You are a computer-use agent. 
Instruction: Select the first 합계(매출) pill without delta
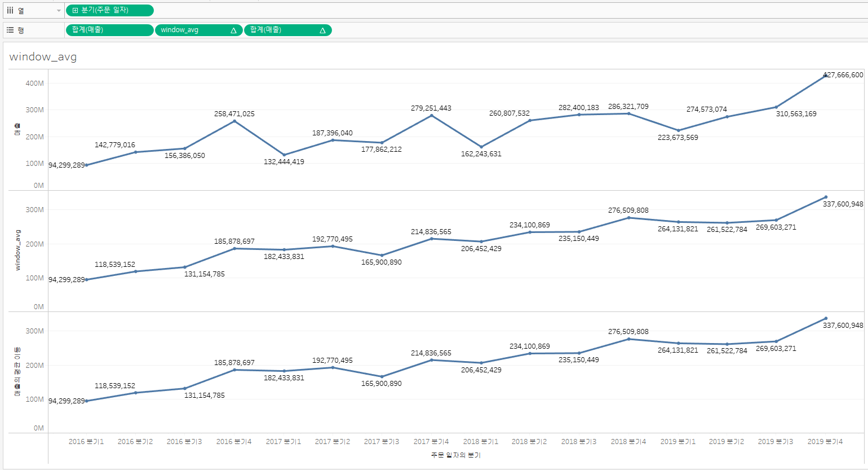[x=110, y=30]
